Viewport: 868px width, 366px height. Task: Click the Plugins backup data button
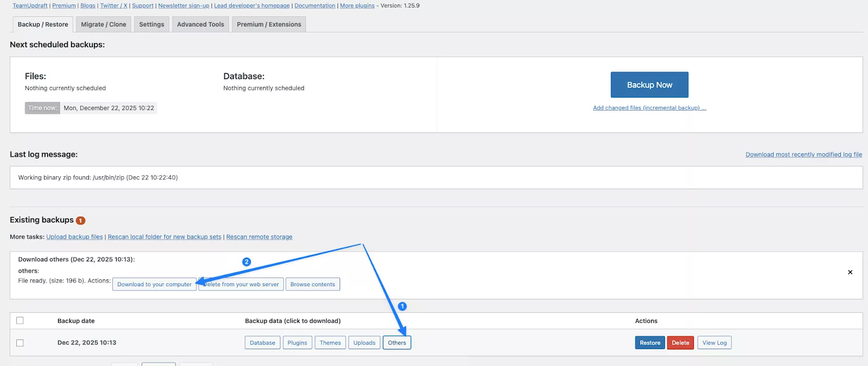click(x=297, y=343)
